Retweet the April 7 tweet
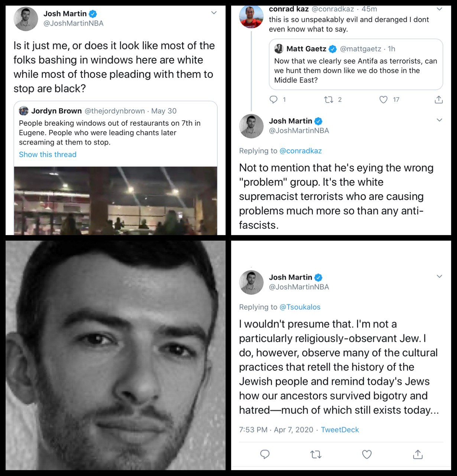 pyautogui.click(x=316, y=454)
